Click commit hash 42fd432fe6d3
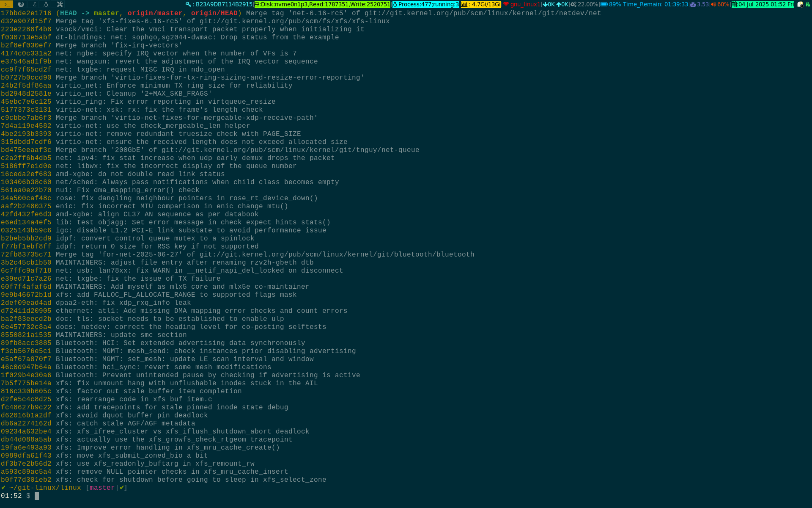Viewport: 812px width, 508px height. pyautogui.click(x=26, y=214)
